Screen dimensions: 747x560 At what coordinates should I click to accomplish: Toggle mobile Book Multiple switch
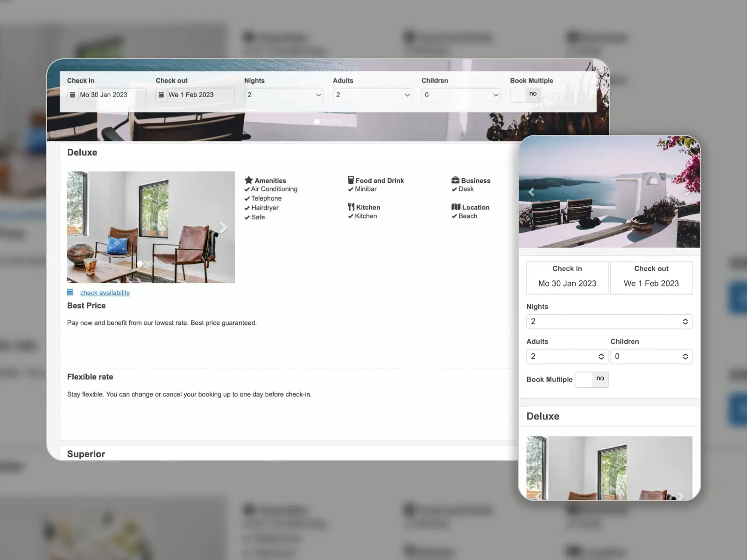pos(592,379)
